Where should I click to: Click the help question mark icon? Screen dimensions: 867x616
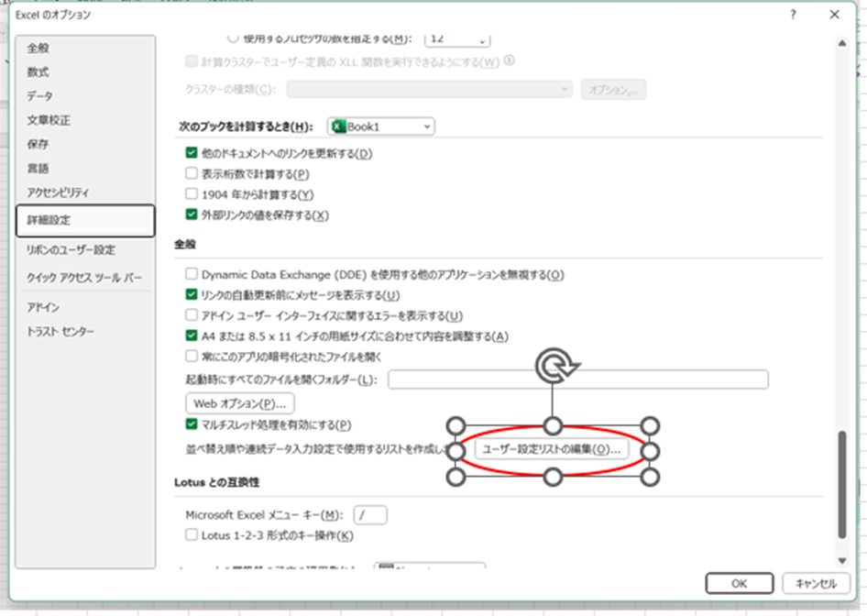(794, 15)
